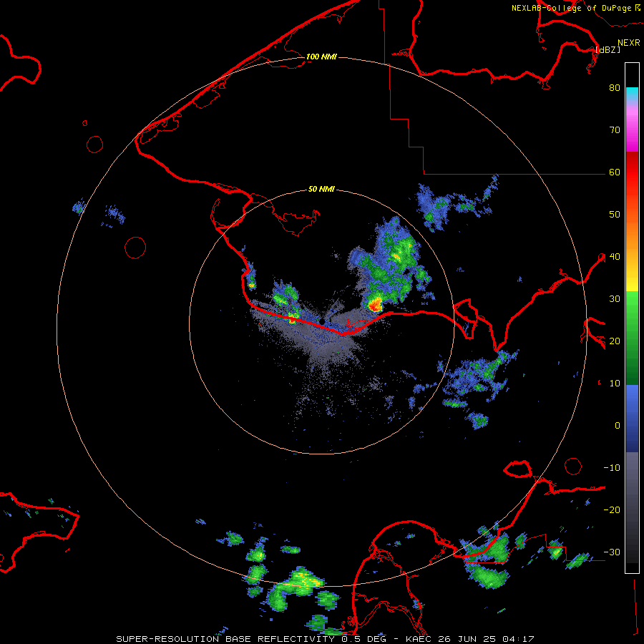644x644 pixels.
Task: Select the -20 value on the dBZ scale
Action: [x=612, y=510]
